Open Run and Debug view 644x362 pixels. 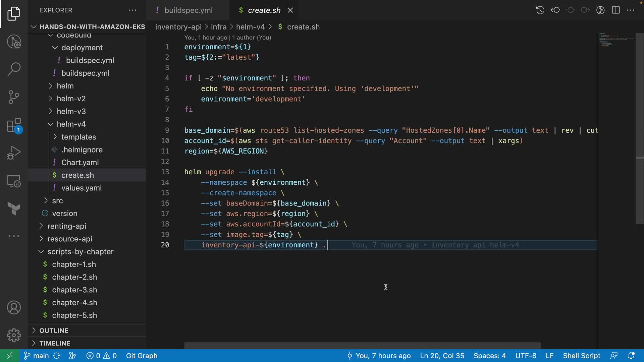click(14, 153)
